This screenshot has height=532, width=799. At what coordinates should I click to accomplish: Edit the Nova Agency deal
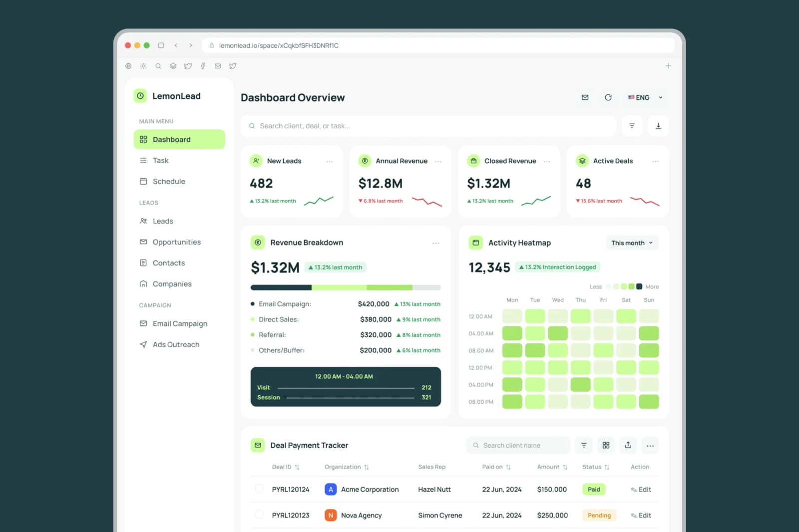coord(641,516)
